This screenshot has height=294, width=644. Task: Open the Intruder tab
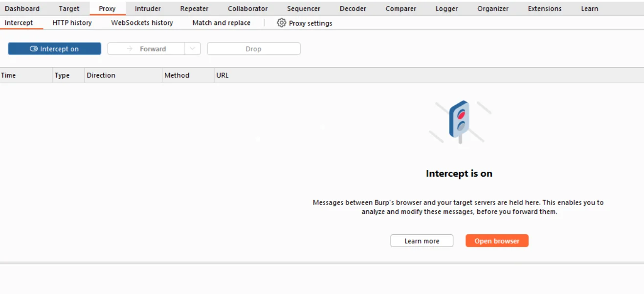pyautogui.click(x=148, y=8)
